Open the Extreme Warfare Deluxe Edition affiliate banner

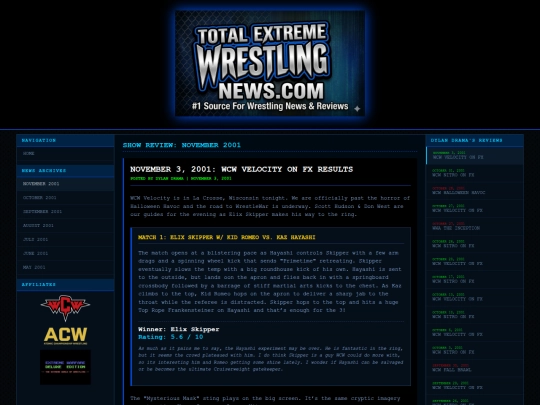click(x=65, y=367)
